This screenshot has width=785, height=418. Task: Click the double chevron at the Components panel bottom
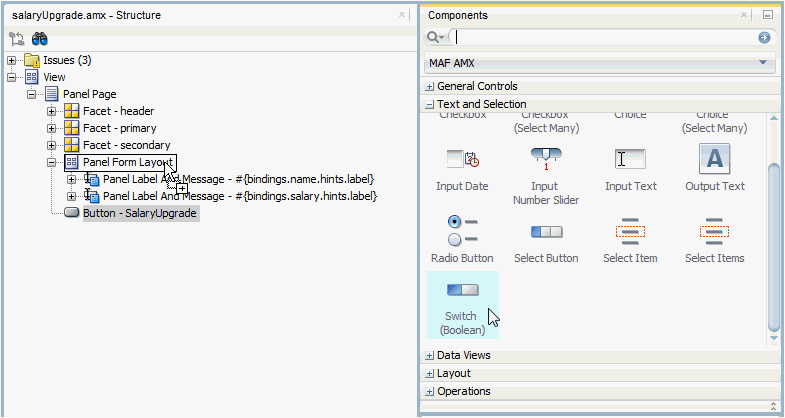[x=774, y=406]
